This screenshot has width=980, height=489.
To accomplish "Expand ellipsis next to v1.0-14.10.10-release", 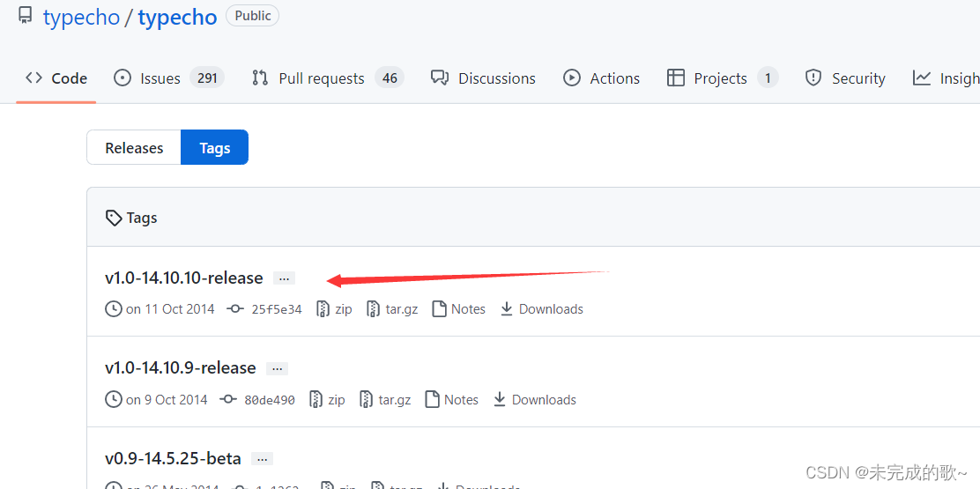I will tap(285, 278).
